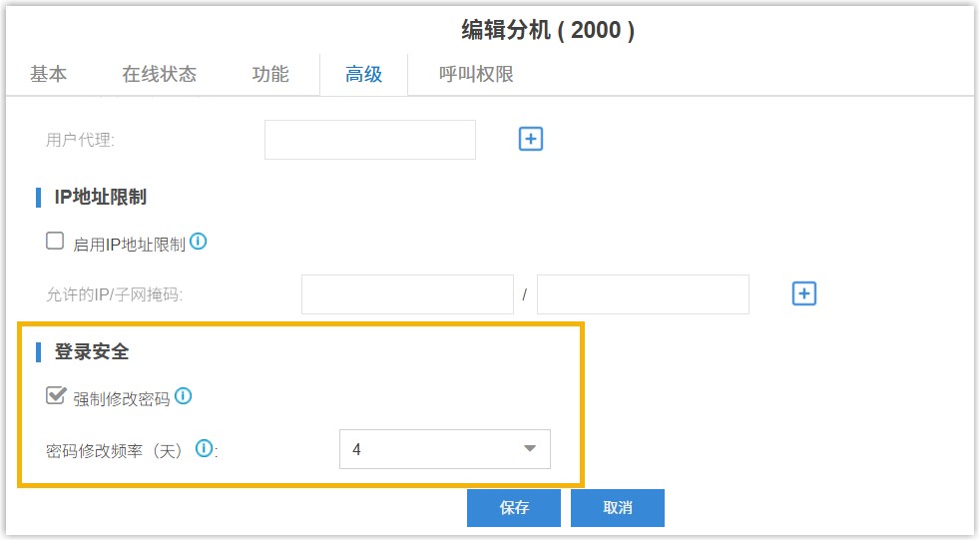Click the plus icon beside 用户代理 field
Image resolution: width=980 pixels, height=541 pixels.
[531, 139]
